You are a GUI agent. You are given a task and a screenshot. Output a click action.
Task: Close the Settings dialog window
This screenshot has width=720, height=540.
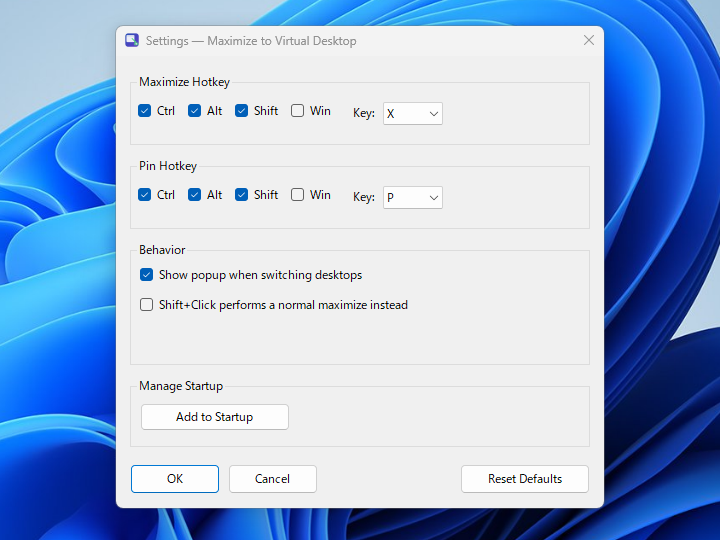pos(589,40)
